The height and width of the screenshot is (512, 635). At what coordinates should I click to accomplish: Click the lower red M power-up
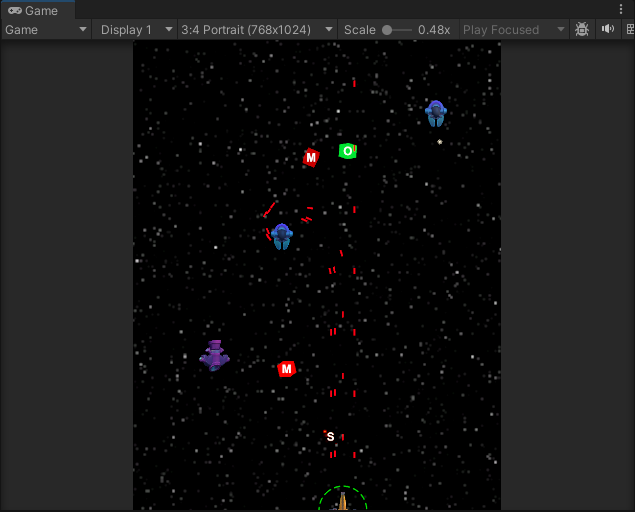coord(287,369)
